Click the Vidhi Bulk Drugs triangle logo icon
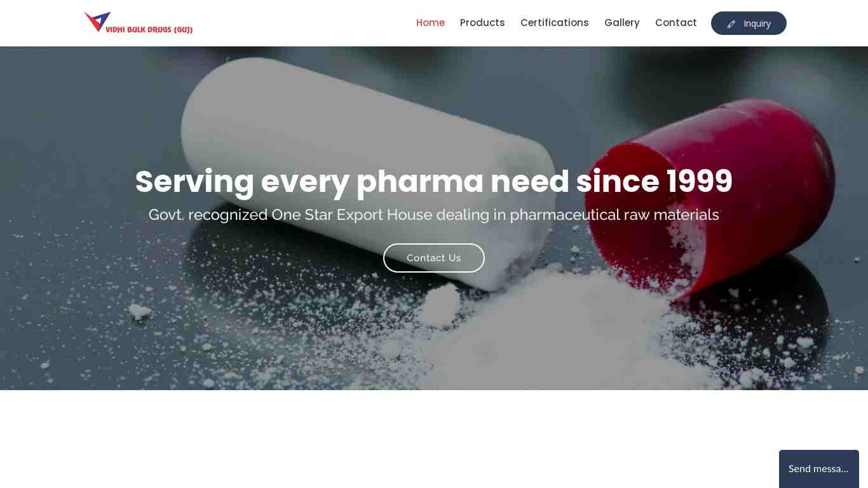This screenshot has width=868, height=488. (x=97, y=21)
